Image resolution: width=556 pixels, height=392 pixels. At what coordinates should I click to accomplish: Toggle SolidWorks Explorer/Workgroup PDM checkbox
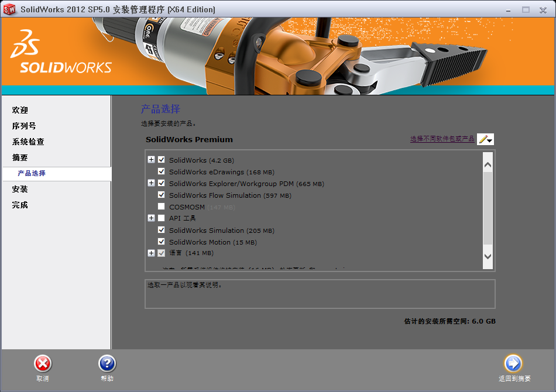[162, 183]
